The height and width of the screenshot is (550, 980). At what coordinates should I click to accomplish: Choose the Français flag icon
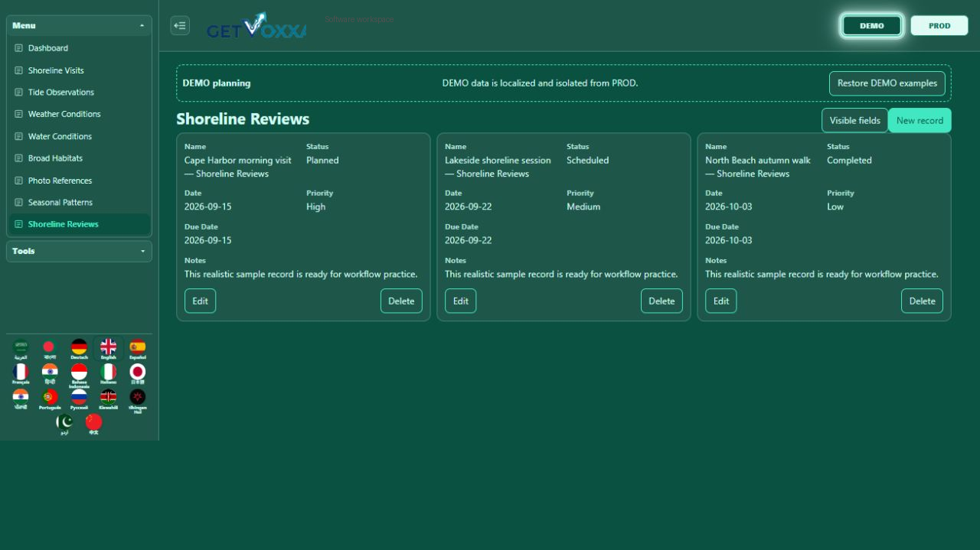click(x=21, y=374)
